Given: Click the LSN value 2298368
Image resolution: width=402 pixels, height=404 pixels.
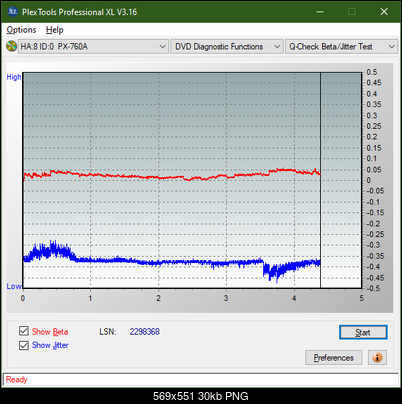Looking at the screenshot, I should [x=145, y=332].
